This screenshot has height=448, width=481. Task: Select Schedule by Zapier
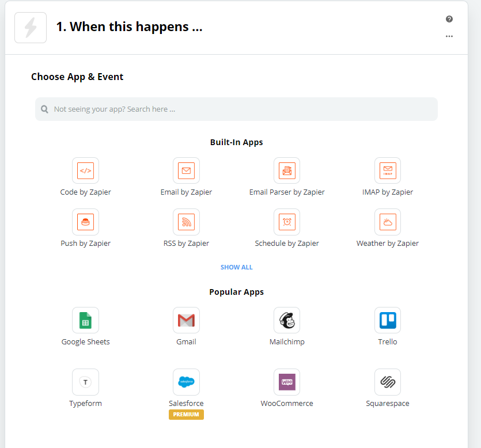pyautogui.click(x=287, y=222)
